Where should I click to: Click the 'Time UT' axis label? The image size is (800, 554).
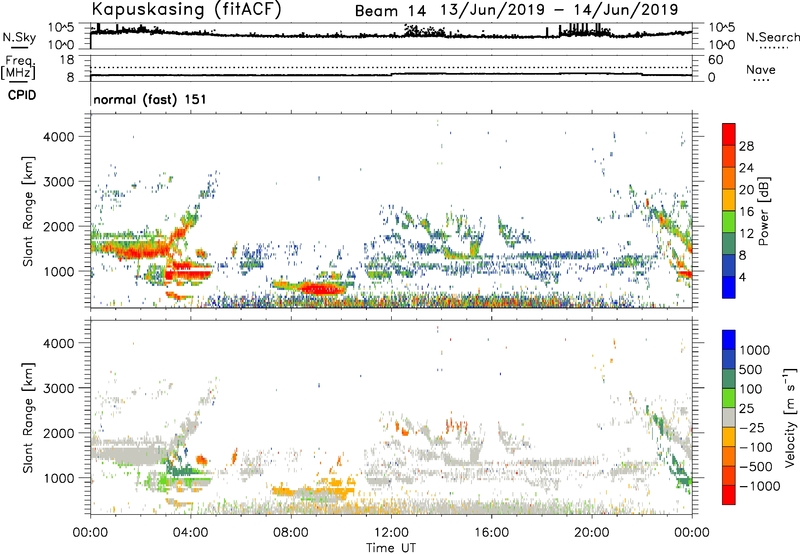(391, 548)
